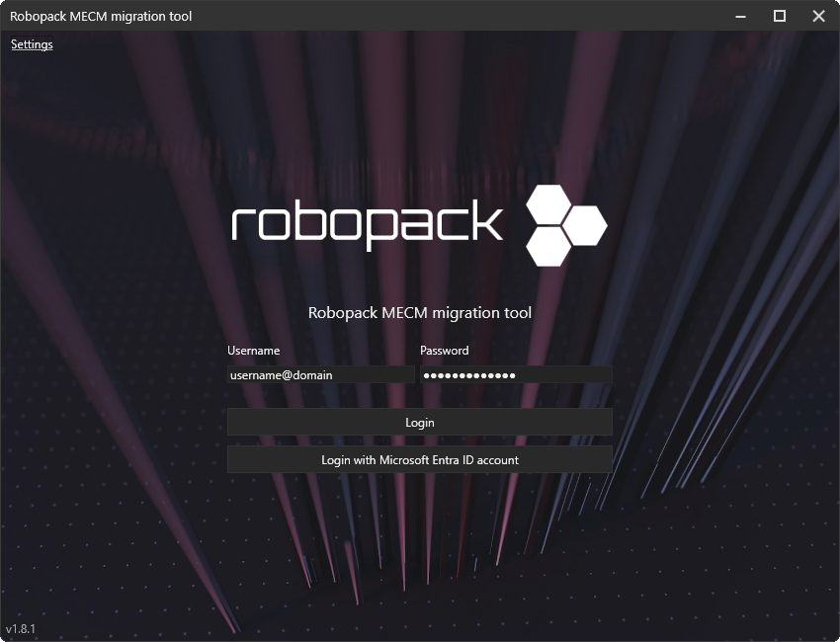Click the X close icon
Image resolution: width=840 pixels, height=642 pixels.
(817, 16)
